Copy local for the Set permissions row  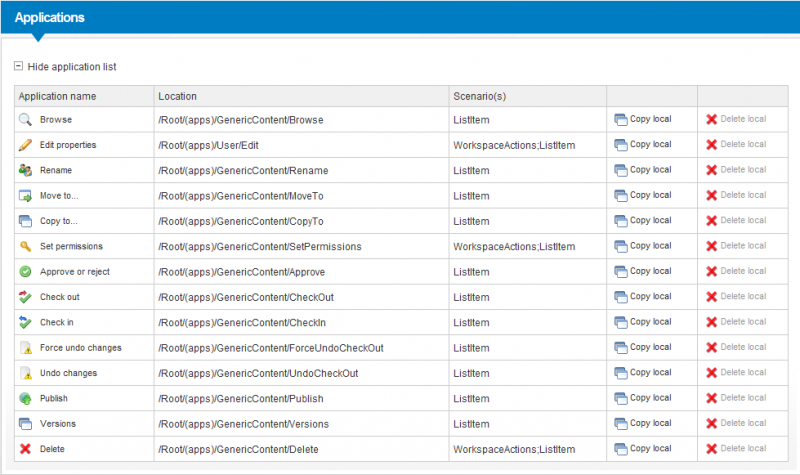tap(643, 245)
